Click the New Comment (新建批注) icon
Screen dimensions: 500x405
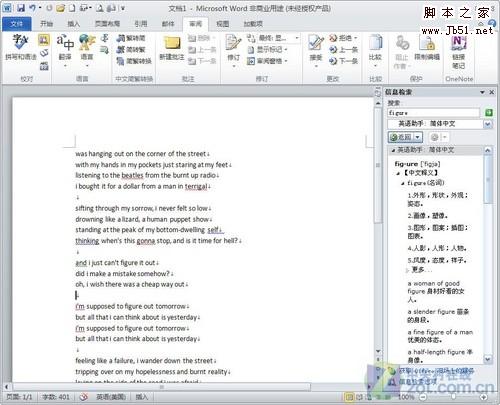(x=172, y=43)
